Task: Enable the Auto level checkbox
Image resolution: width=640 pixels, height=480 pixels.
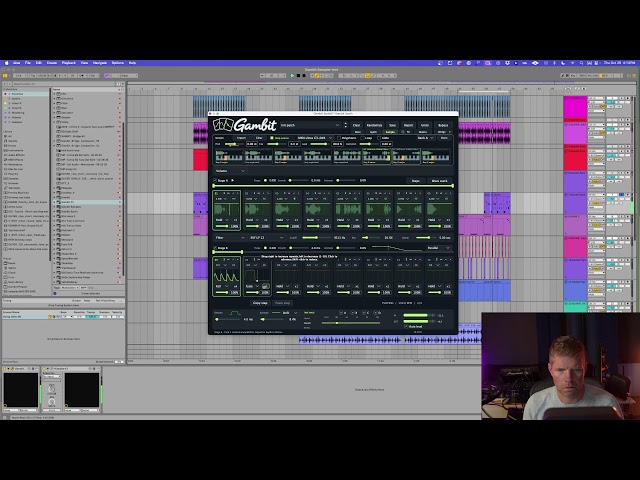Action: click(406, 327)
